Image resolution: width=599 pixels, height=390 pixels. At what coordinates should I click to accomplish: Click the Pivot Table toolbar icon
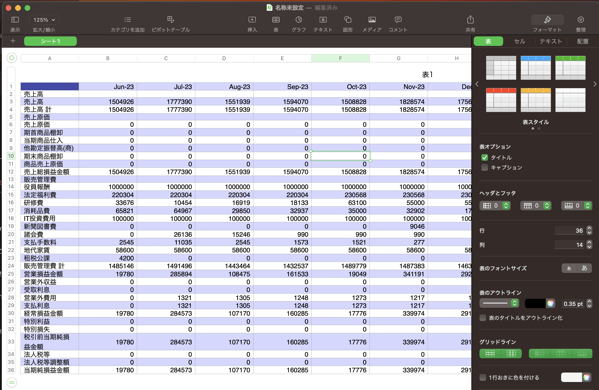(x=170, y=19)
